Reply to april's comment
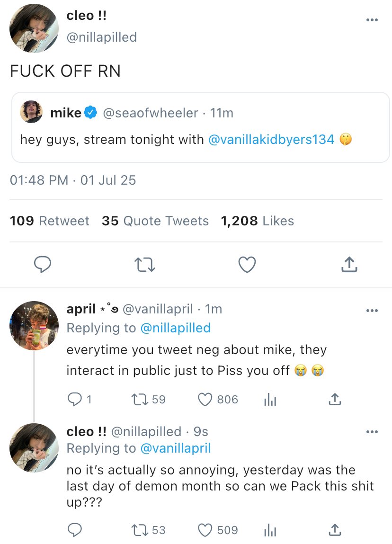The image size is (392, 544). coord(74,400)
